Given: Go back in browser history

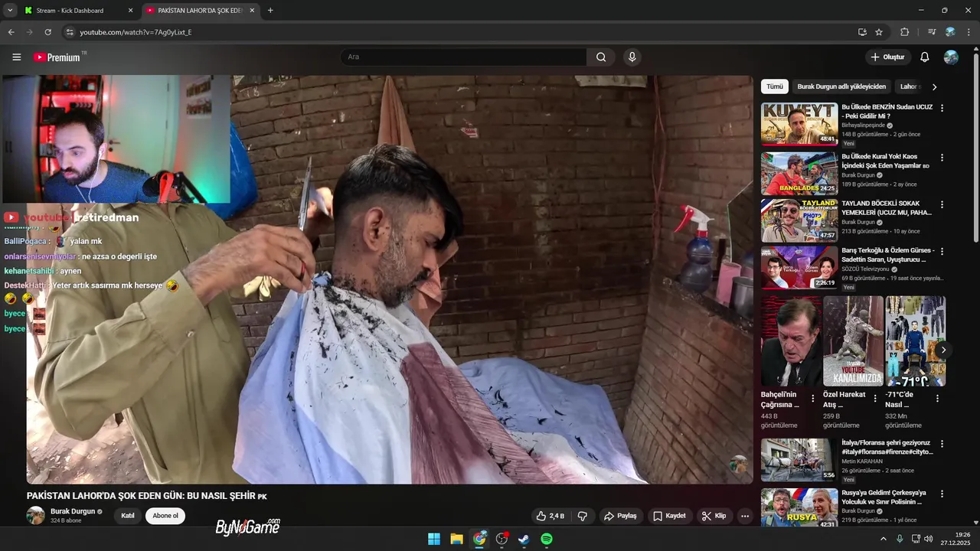Looking at the screenshot, I should 11,32.
